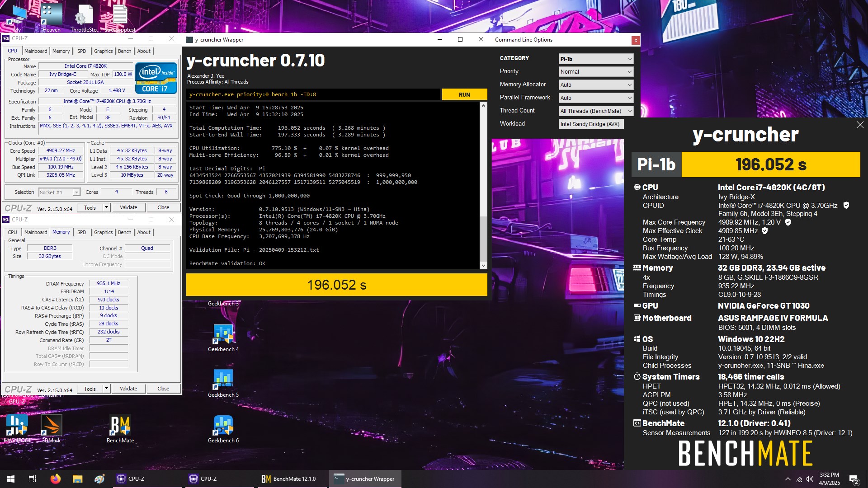
Task: Open the Priority dropdown set to Normal
Action: tap(596, 72)
